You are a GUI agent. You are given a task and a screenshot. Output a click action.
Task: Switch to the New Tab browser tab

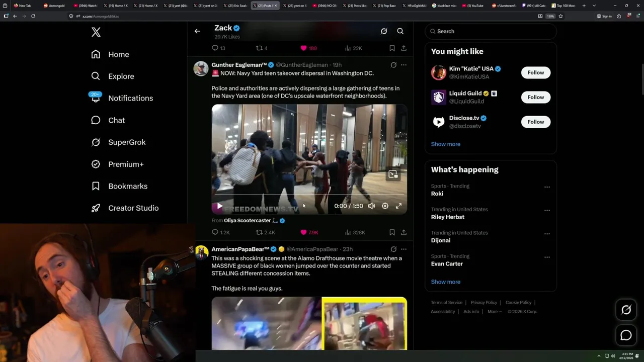24,6
